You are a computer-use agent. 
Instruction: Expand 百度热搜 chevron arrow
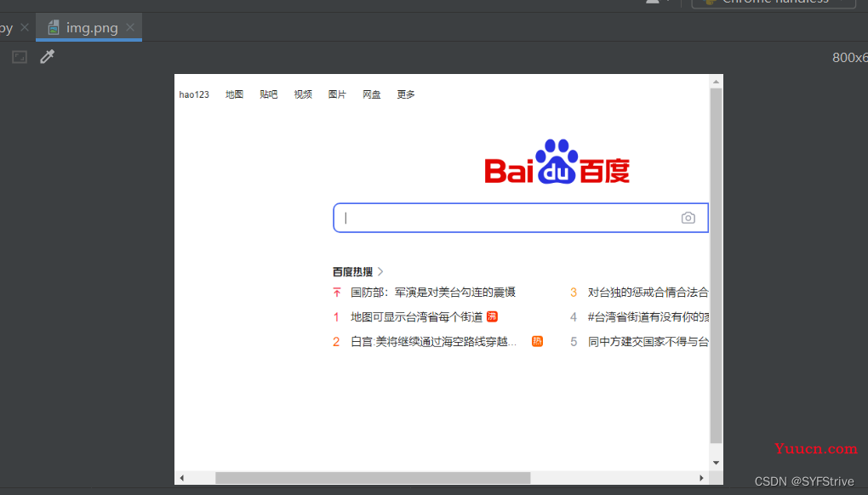click(380, 271)
